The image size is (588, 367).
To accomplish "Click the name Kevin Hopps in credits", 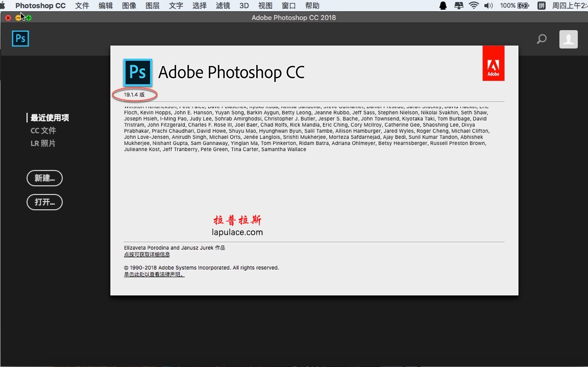I will pos(156,112).
